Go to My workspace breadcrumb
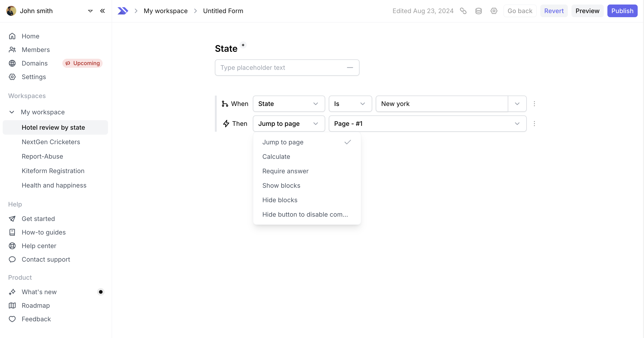Image resolution: width=644 pixels, height=338 pixels. pyautogui.click(x=165, y=11)
